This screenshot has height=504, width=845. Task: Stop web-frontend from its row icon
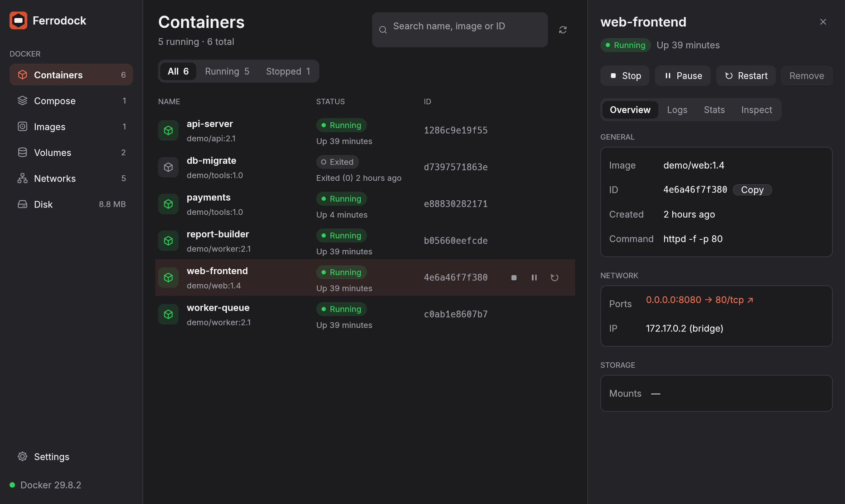(514, 277)
